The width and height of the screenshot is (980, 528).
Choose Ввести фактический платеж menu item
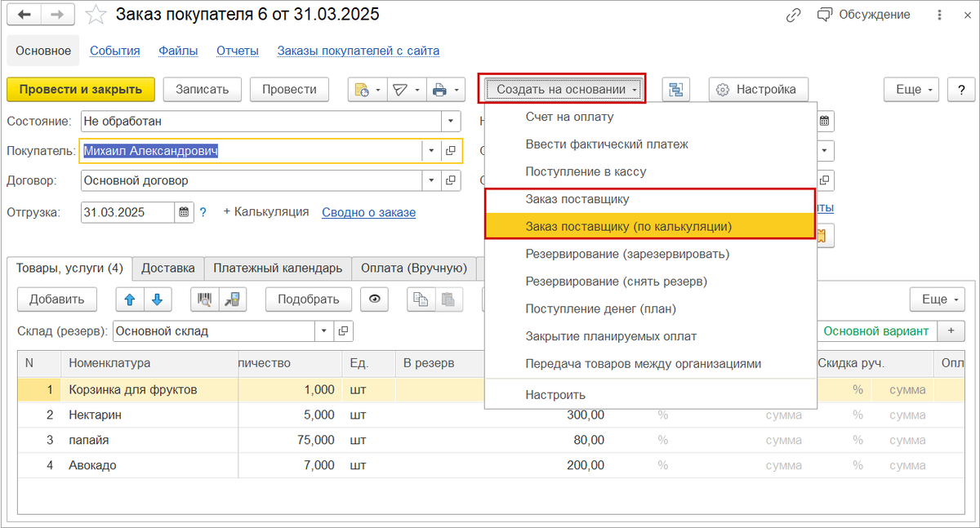(650, 144)
